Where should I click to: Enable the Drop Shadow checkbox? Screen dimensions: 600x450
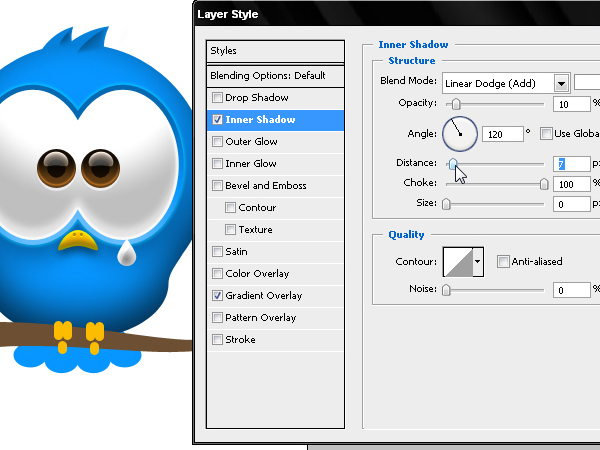217,98
